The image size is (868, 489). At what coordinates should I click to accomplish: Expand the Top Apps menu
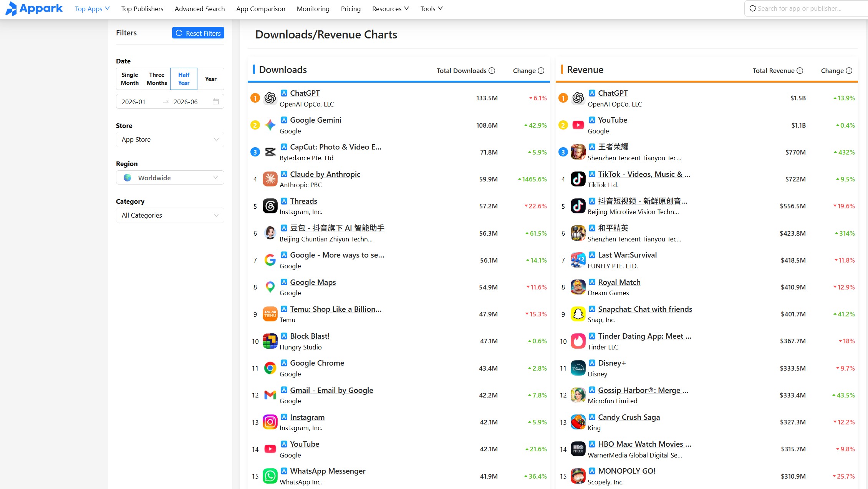(x=92, y=8)
